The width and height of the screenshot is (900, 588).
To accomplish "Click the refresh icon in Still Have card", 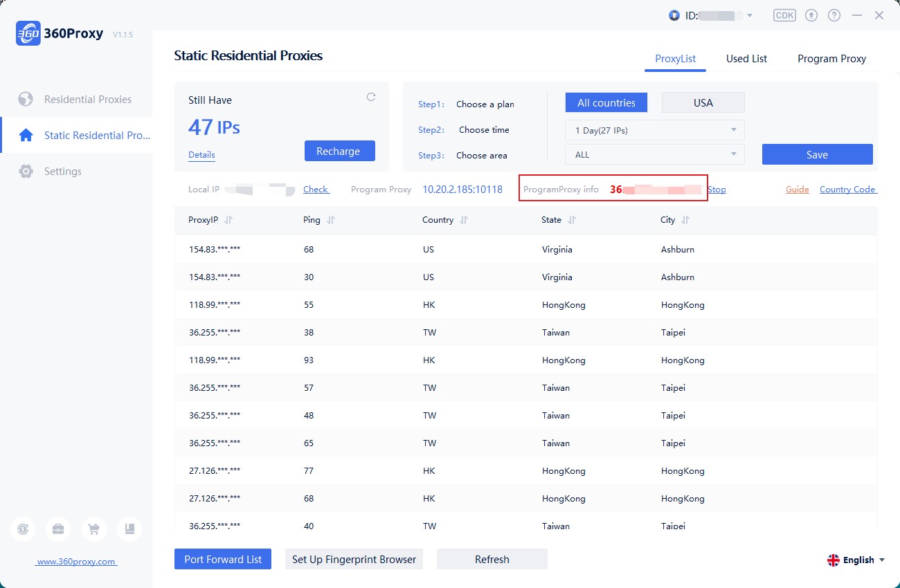I will coord(371,97).
